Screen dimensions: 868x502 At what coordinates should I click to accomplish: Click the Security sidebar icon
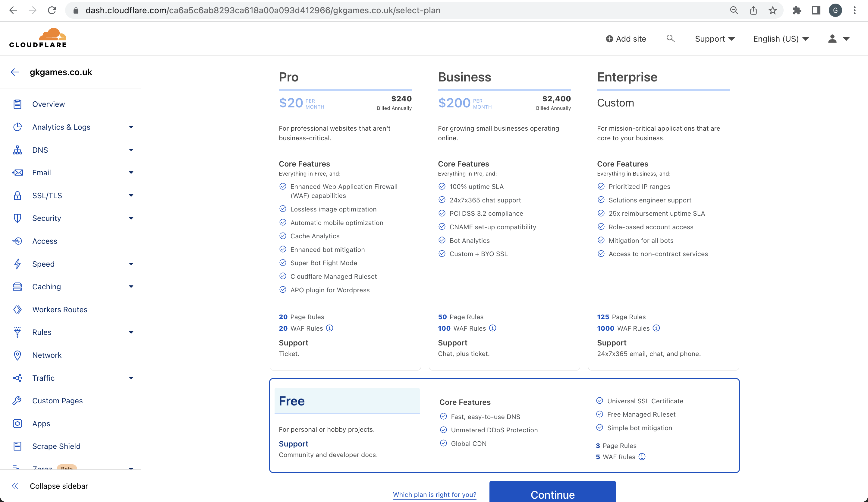pyautogui.click(x=17, y=218)
